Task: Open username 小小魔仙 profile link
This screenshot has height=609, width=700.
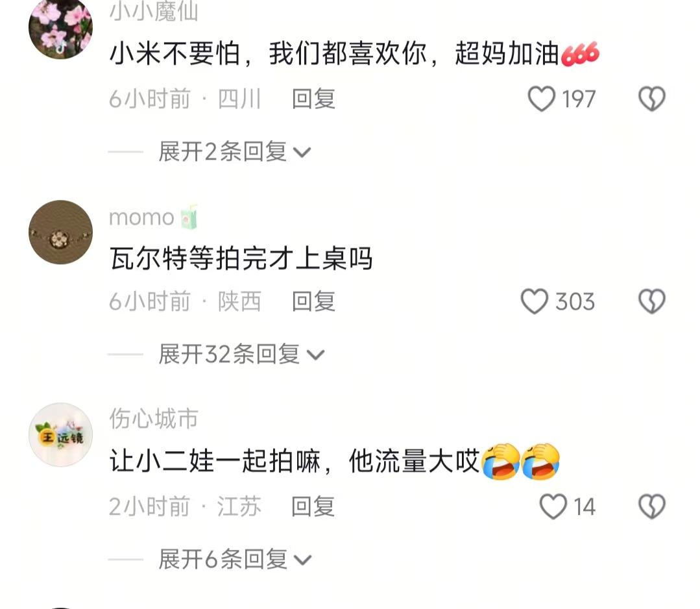Action: point(154,12)
